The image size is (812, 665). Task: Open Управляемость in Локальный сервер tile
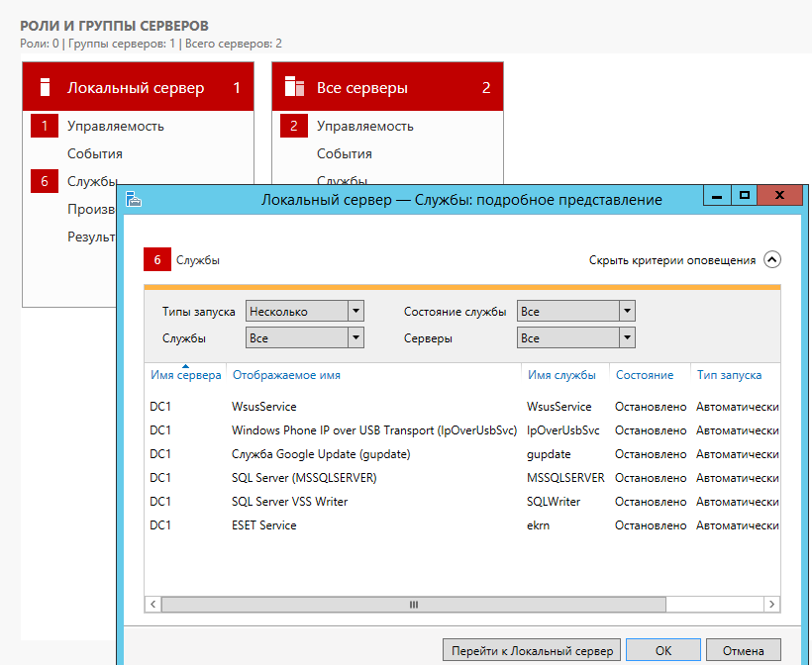click(x=116, y=127)
